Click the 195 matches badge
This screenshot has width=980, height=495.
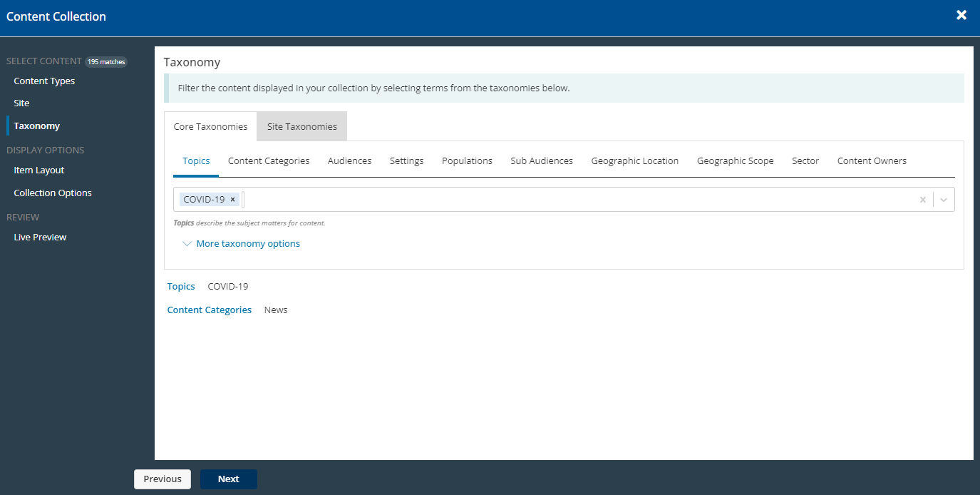coord(106,62)
